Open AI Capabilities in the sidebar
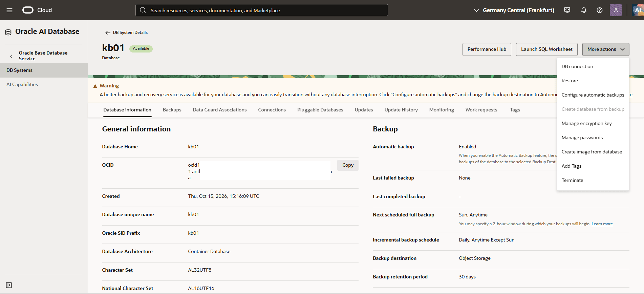Screen dimensions: 644x294 [44, 85]
